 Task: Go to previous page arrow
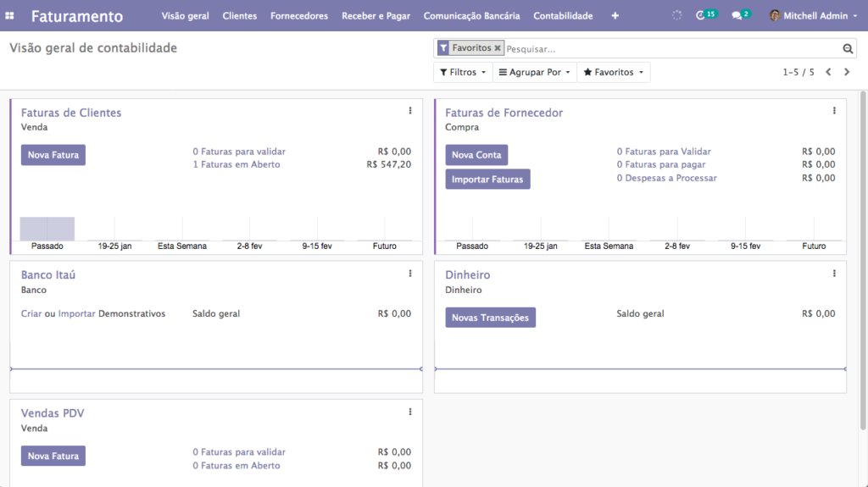[828, 72]
